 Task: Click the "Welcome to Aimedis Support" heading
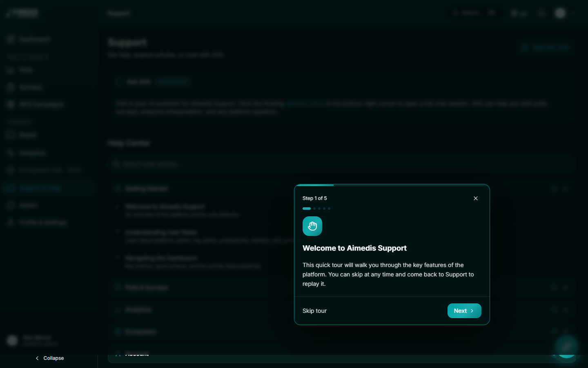(x=354, y=248)
